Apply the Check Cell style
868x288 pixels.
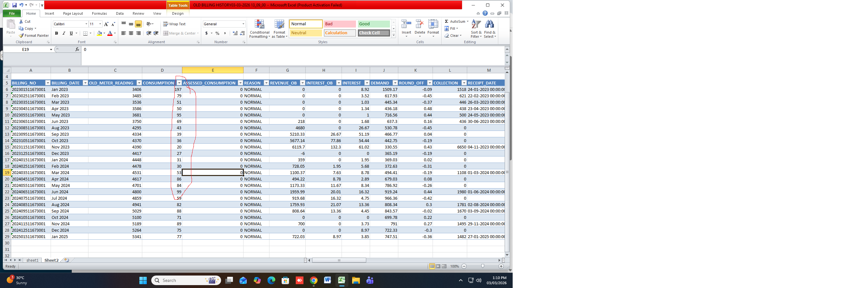(373, 33)
